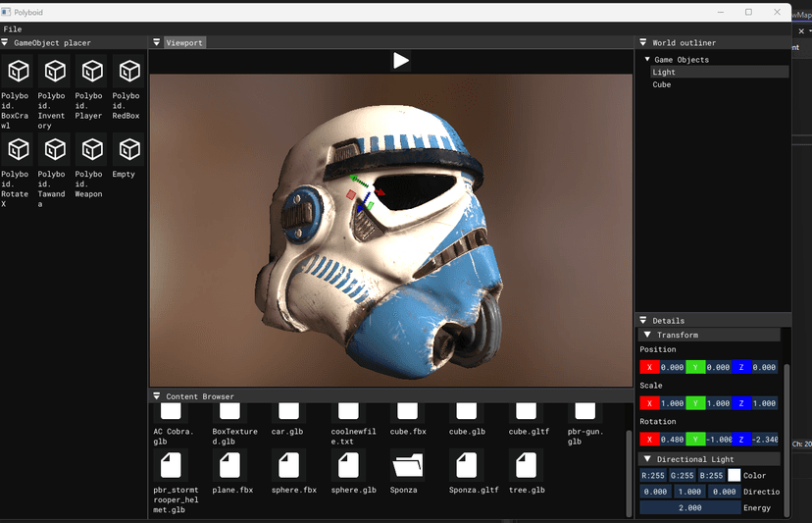Choose the Polyboid.Player cube icon

[x=91, y=72]
